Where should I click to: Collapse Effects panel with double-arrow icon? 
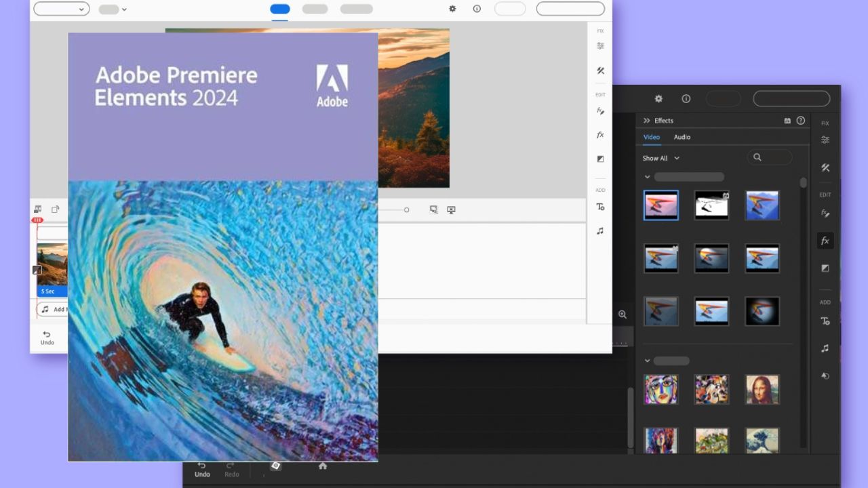click(x=647, y=121)
